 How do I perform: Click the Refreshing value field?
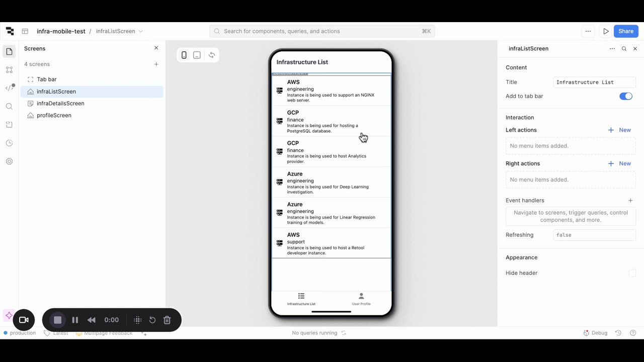pos(595,235)
